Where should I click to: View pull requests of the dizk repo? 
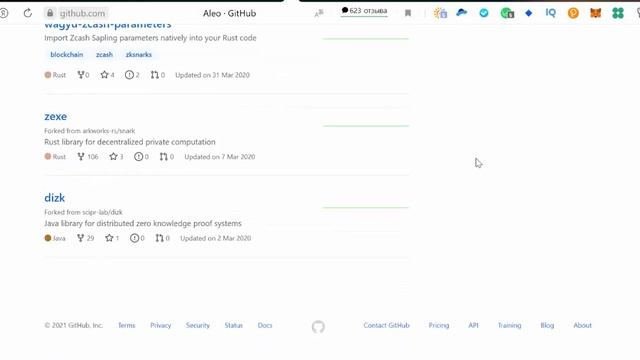tap(162, 238)
